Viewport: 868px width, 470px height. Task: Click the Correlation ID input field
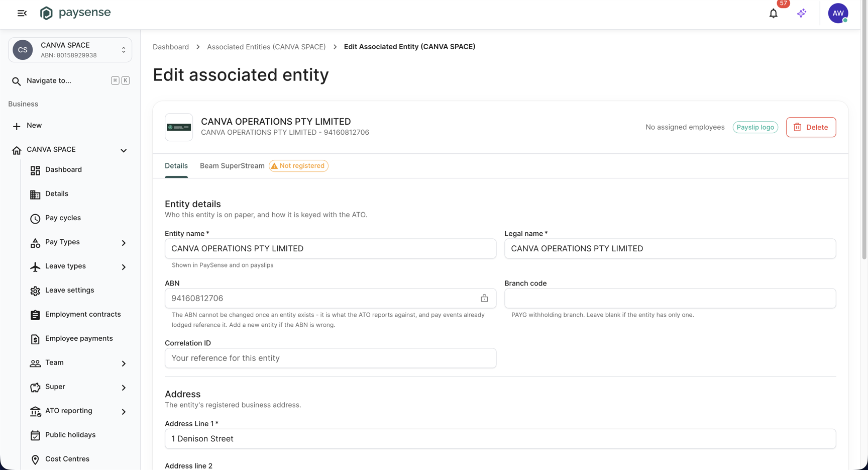pos(331,358)
